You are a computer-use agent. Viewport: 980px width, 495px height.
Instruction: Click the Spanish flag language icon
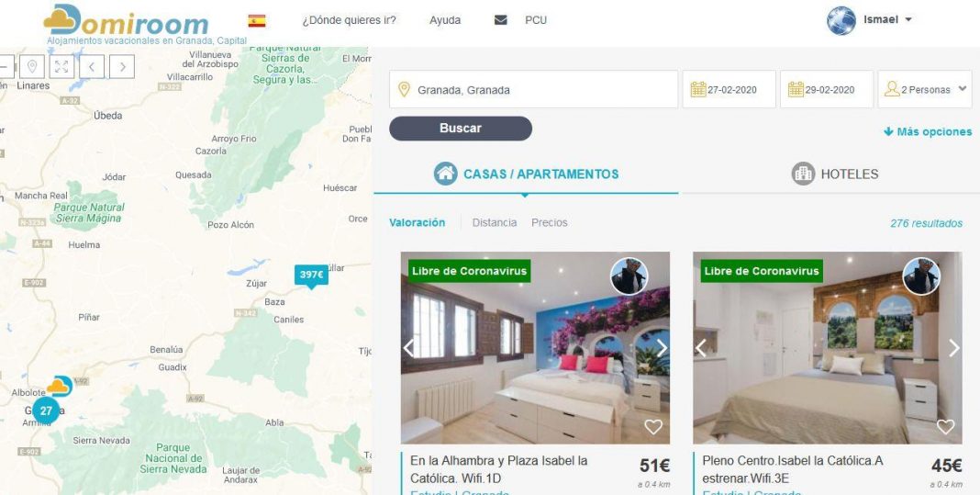point(256,20)
